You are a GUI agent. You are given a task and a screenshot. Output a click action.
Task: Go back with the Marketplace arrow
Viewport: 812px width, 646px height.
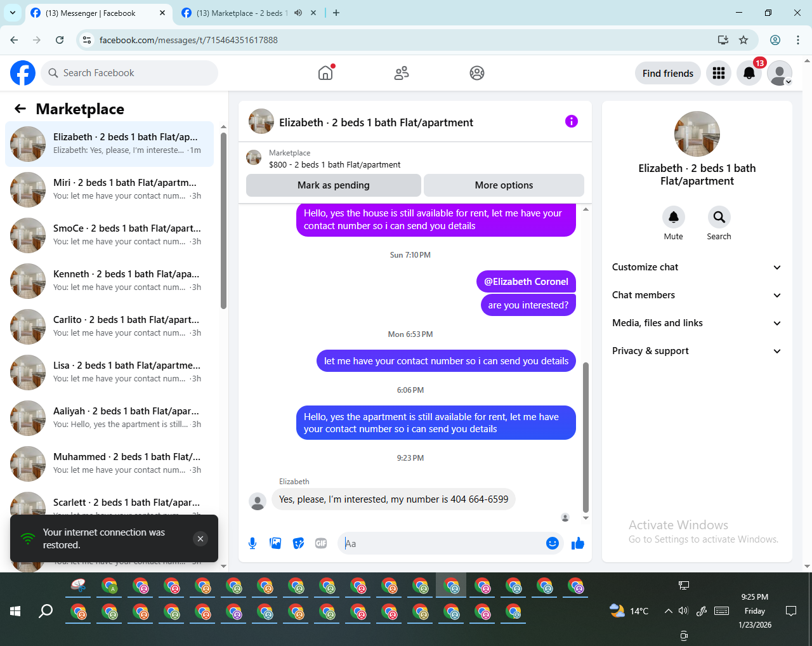tap(20, 109)
